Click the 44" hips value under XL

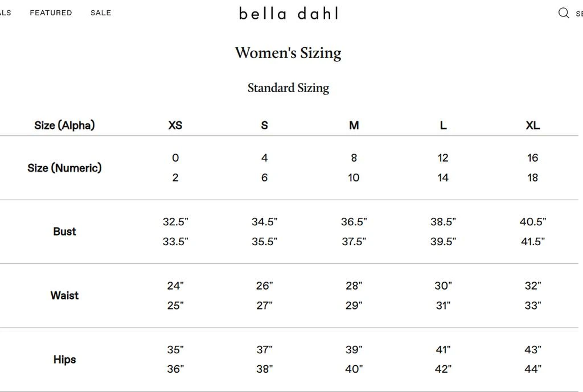(532, 369)
